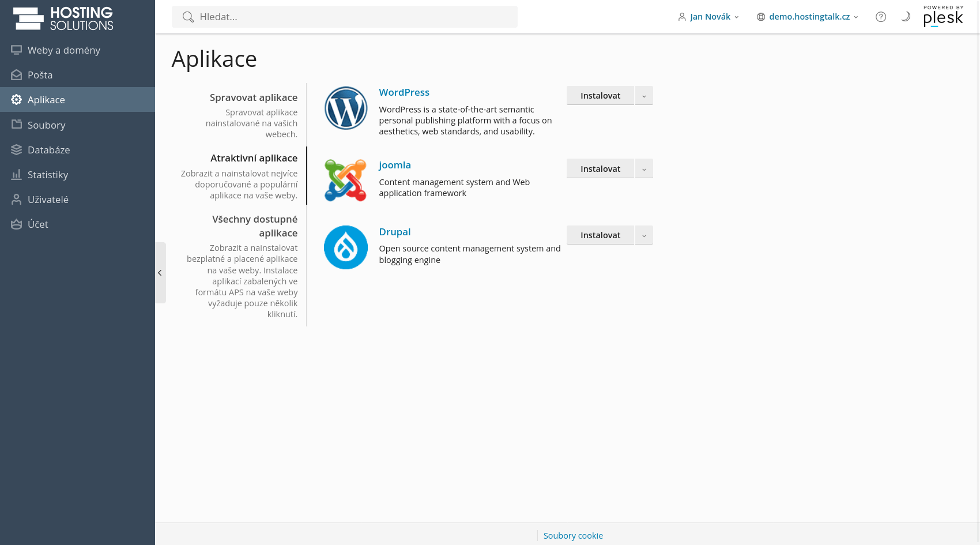Click the WordPress description text
Image resolution: width=980 pixels, height=545 pixels.
[465, 121]
